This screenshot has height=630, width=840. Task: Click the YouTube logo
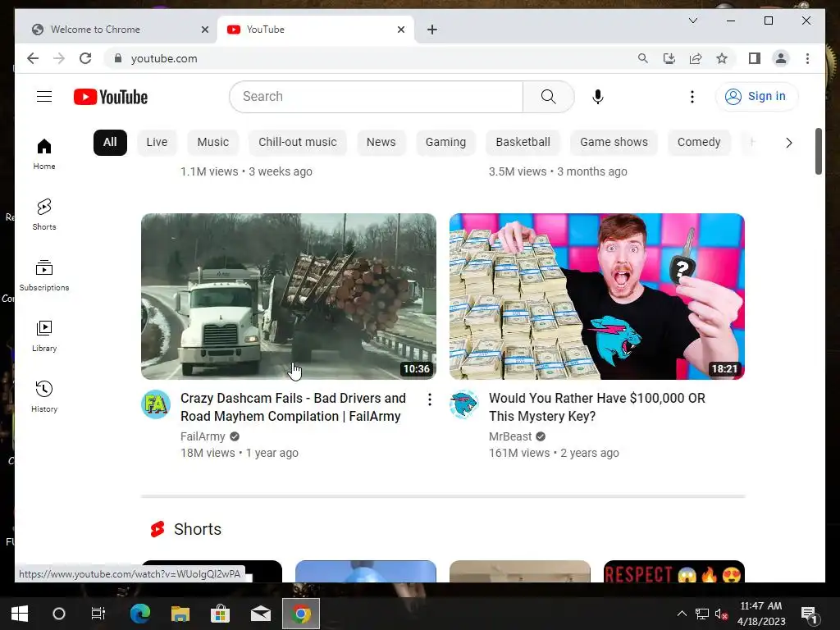111,97
